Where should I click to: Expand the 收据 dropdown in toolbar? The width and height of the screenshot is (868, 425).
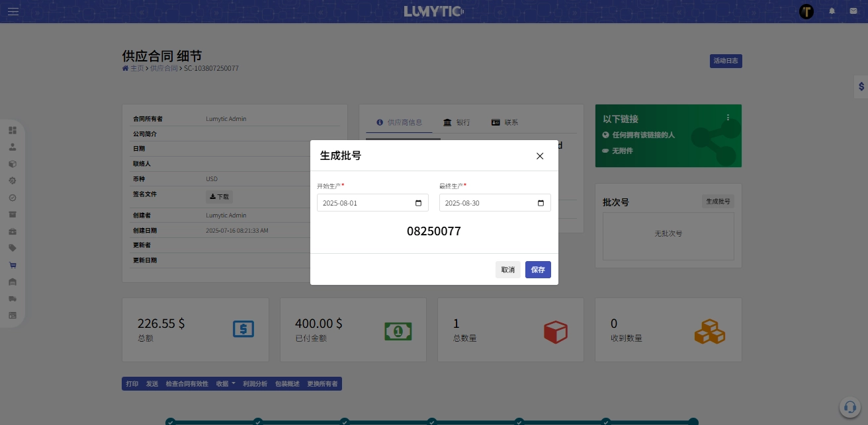225,384
